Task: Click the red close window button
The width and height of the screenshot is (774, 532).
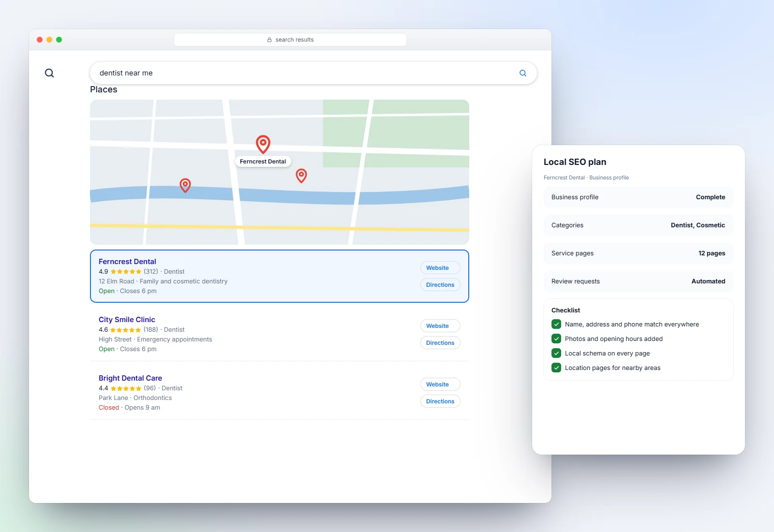Action: (x=40, y=40)
